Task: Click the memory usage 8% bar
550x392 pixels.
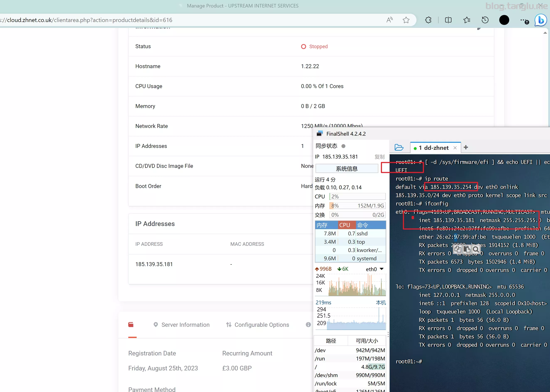Action: [357, 206]
